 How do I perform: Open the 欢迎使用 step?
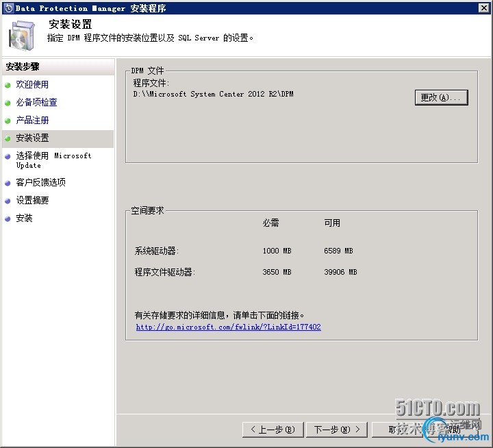pos(32,84)
